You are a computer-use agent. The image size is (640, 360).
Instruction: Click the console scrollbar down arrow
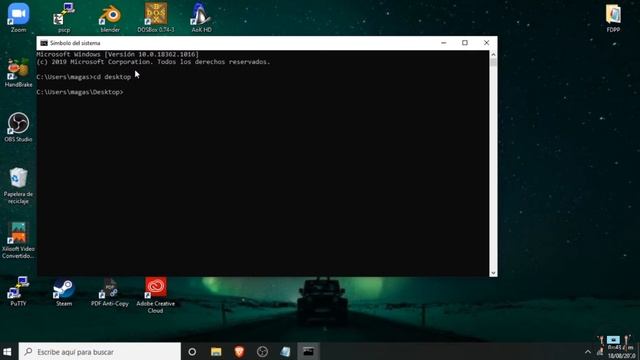click(x=493, y=273)
